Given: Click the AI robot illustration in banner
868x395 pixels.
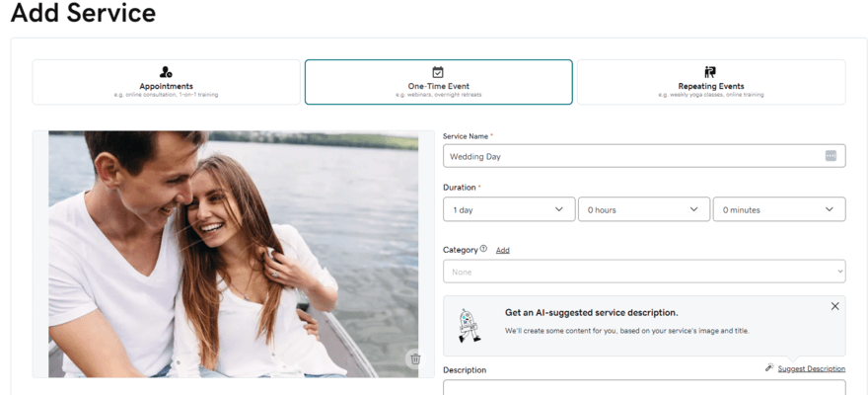Looking at the screenshot, I should pyautogui.click(x=469, y=325).
